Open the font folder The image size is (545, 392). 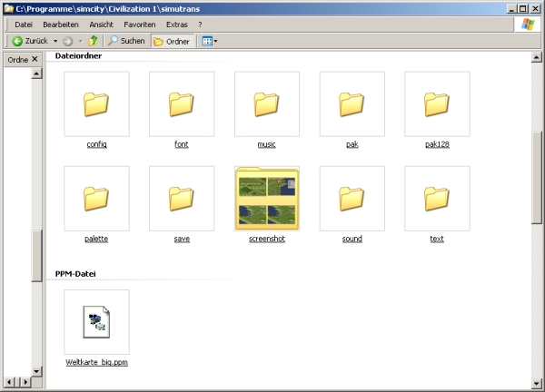click(182, 104)
